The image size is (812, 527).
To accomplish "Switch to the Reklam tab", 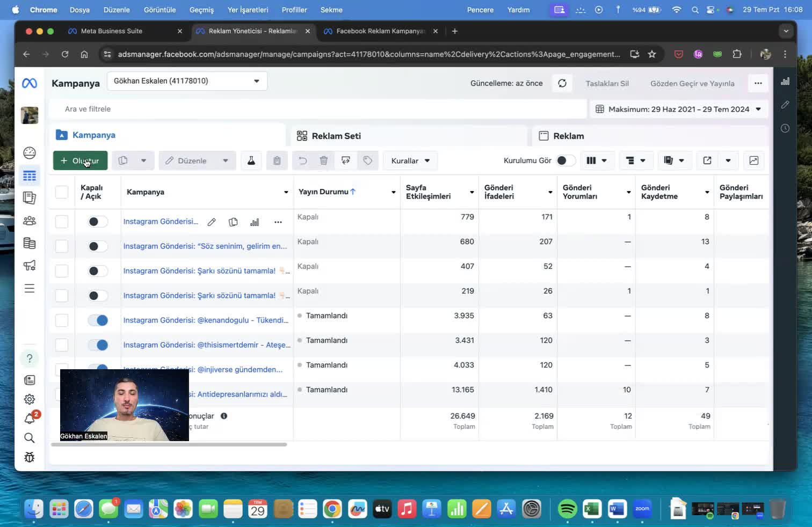I will [x=650, y=136].
